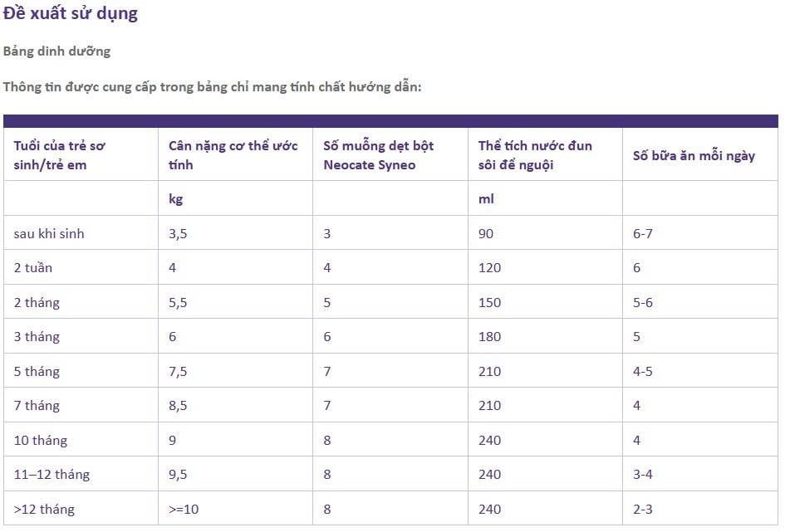Click the 'Bảng dinh dưỡng' subtitle text

[x=56, y=51]
